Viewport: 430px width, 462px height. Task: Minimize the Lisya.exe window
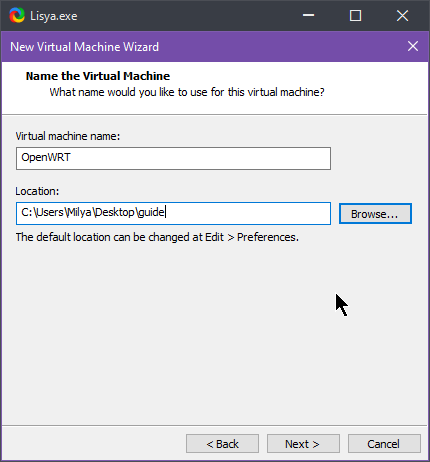tap(308, 15)
